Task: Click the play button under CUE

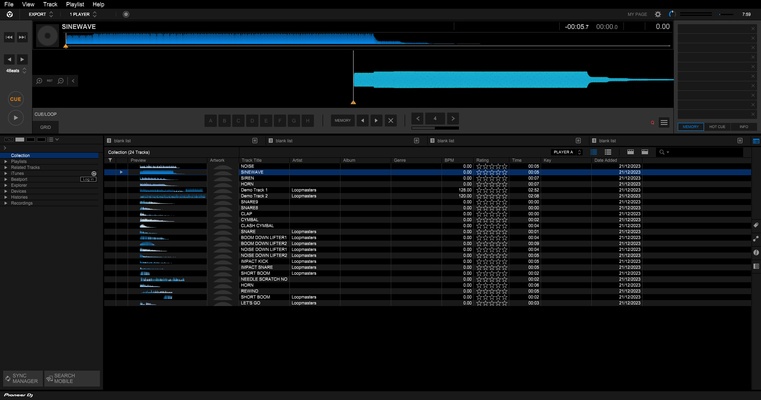Action: coord(16,117)
